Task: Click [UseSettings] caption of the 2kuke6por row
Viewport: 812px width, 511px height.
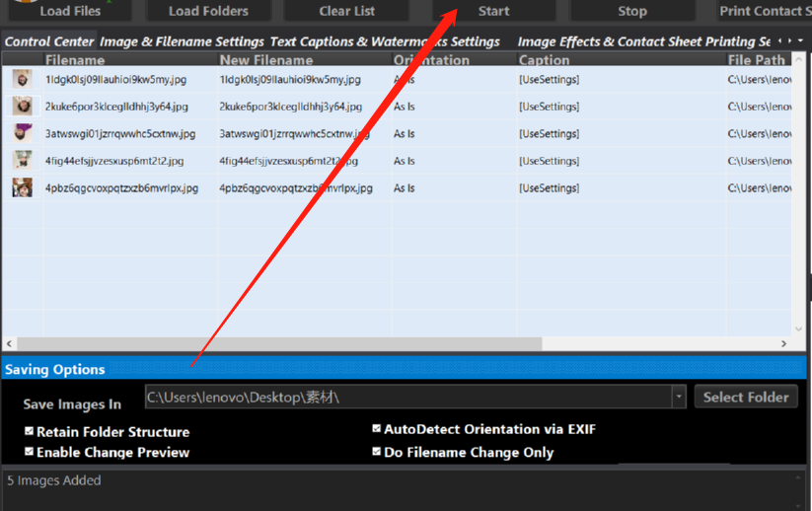Action: click(549, 107)
